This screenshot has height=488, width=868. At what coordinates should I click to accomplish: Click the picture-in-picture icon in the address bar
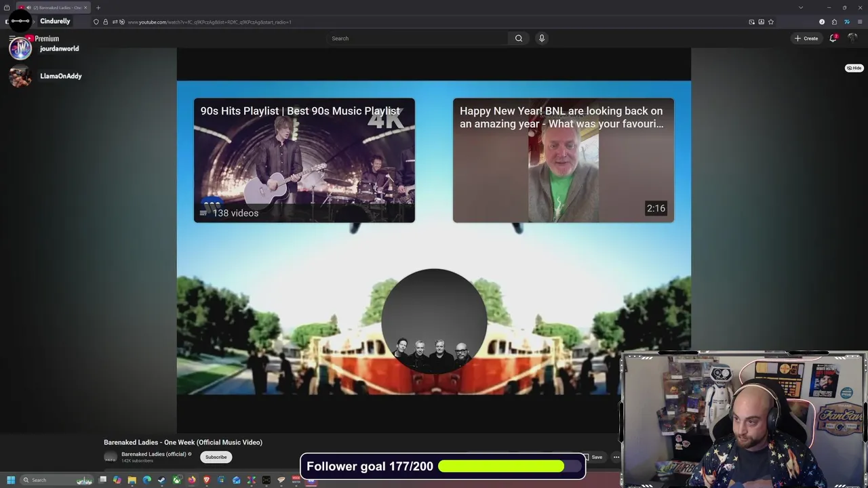coord(751,22)
